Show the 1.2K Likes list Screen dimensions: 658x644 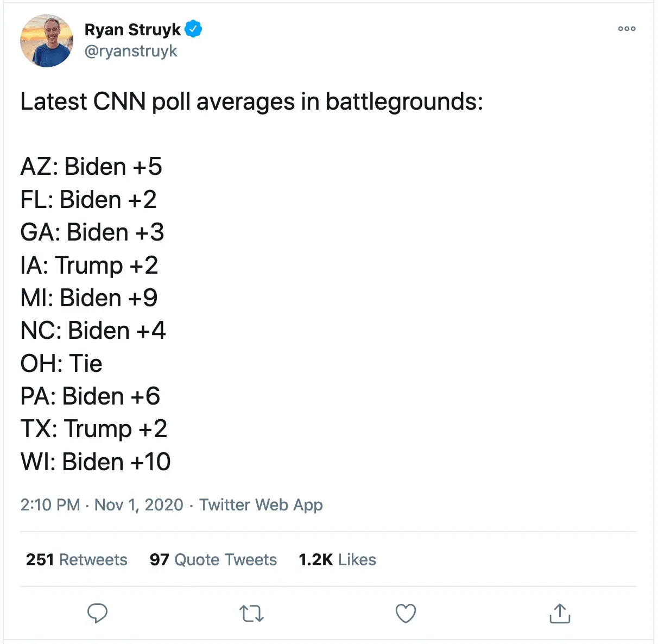pyautogui.click(x=337, y=560)
